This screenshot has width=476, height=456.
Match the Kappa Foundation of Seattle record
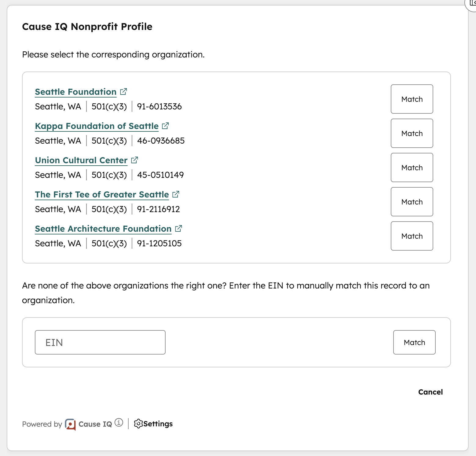[412, 133]
